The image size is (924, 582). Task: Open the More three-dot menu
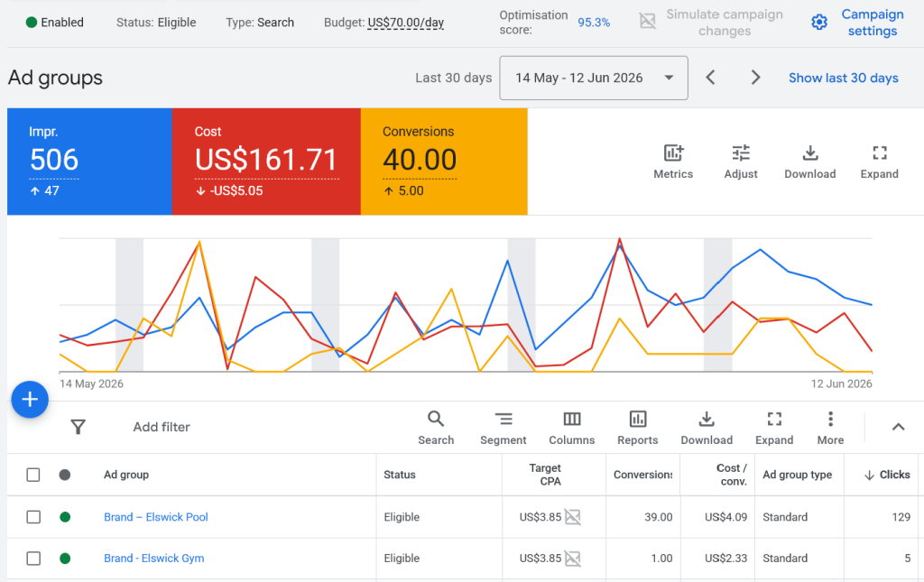click(x=830, y=419)
